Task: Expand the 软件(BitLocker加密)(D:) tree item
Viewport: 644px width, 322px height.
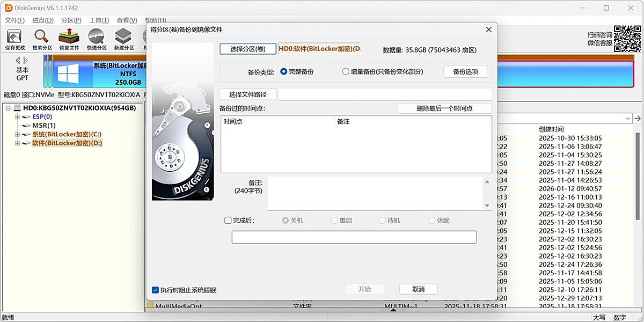Action: 17,143
